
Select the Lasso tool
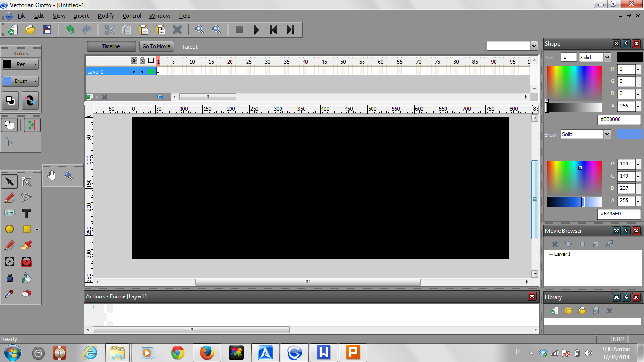click(26, 197)
